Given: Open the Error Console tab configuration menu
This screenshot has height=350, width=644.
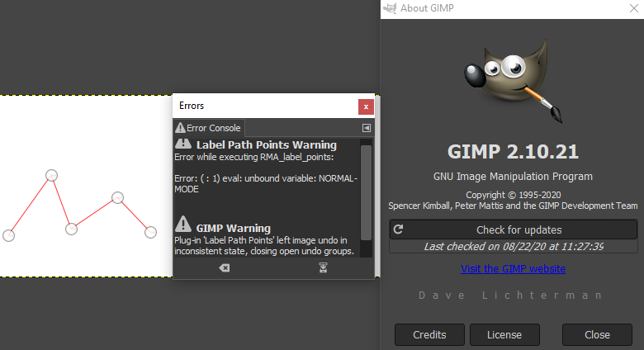Looking at the screenshot, I should (367, 128).
